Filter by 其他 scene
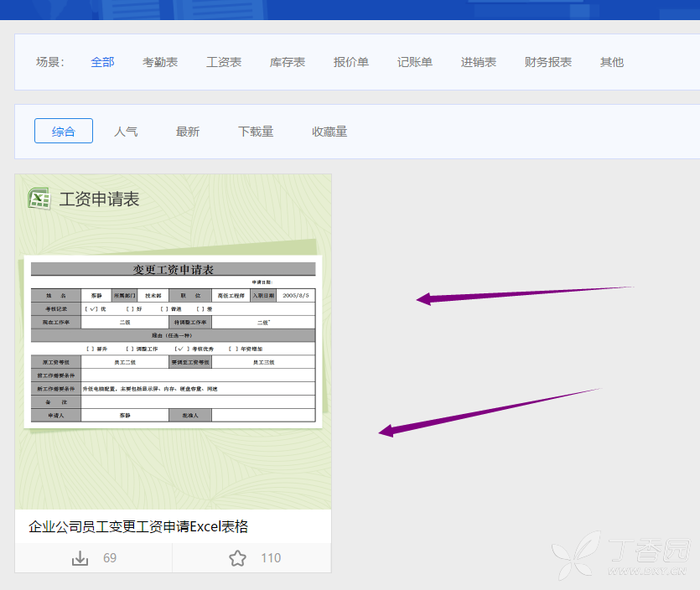This screenshot has width=700, height=590. pyautogui.click(x=612, y=62)
